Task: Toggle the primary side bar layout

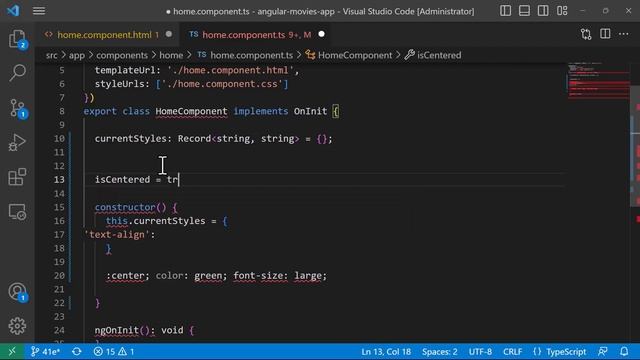Action: pos(505,11)
